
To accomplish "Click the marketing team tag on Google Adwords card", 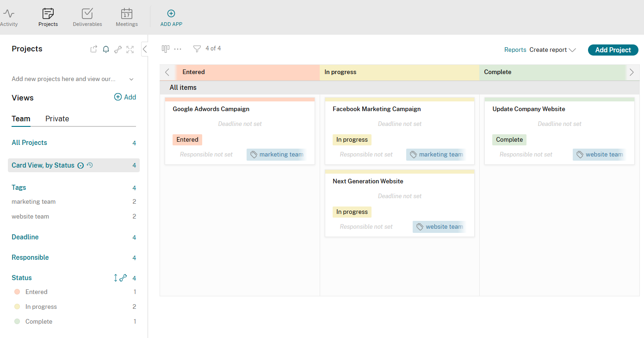I will point(276,154).
